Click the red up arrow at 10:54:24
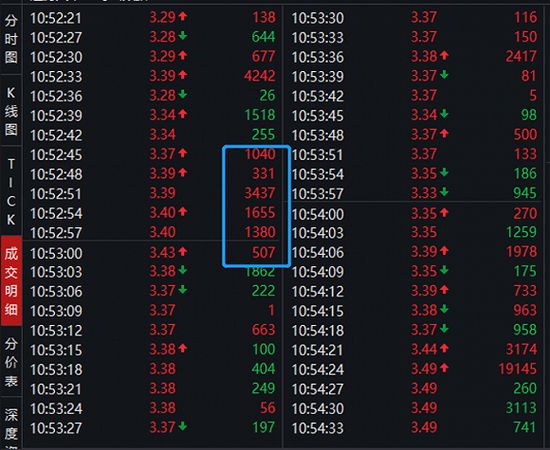Viewport: 550px width, 450px height. coord(444,368)
